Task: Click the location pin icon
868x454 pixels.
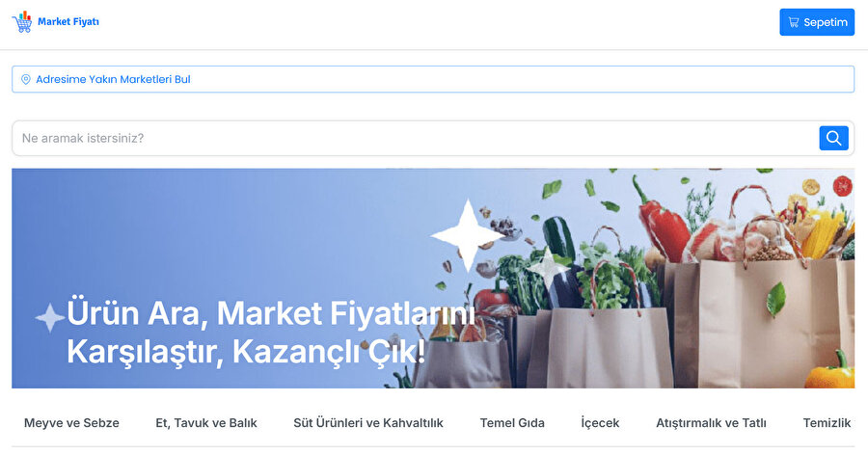Action: pos(25,80)
